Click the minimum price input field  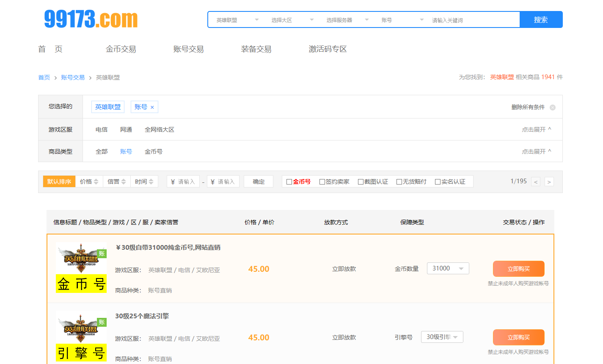[x=183, y=182]
